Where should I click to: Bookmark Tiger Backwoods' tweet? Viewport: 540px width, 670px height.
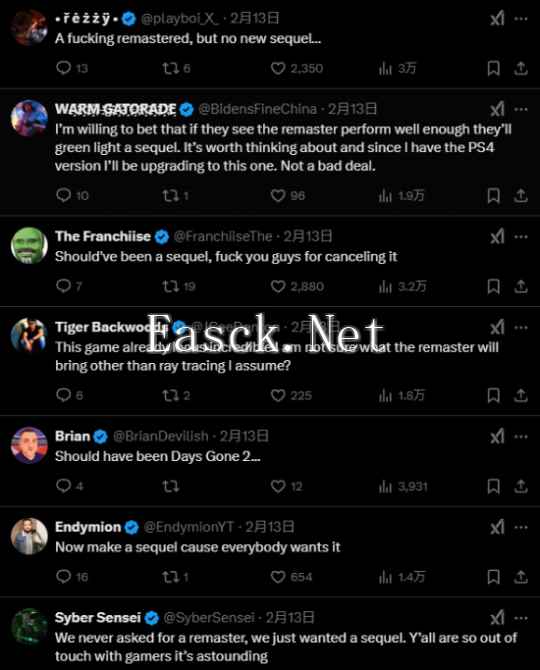494,395
